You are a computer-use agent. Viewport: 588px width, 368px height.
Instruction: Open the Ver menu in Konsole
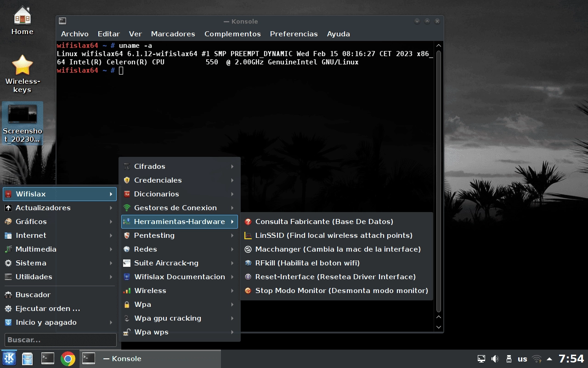[x=136, y=34]
